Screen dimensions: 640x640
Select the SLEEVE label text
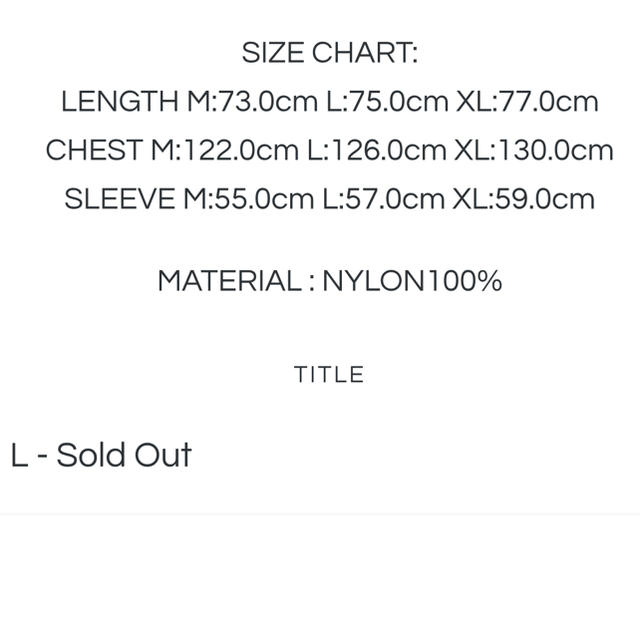[120, 199]
